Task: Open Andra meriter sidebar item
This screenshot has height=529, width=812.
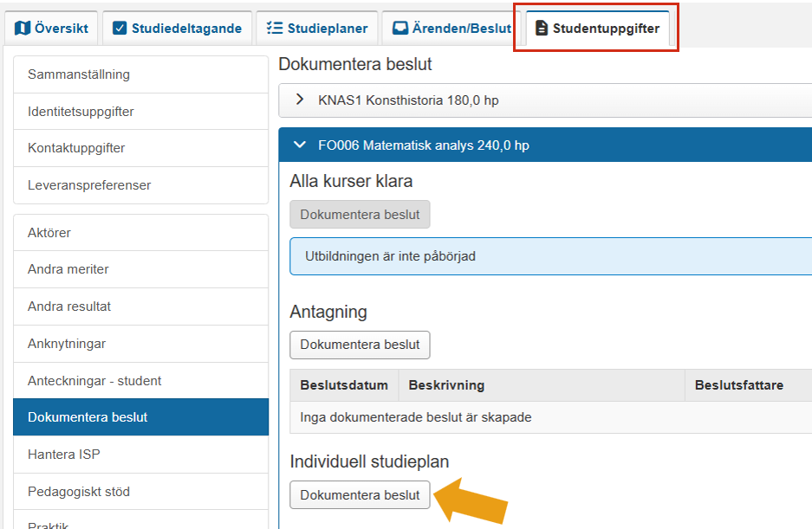Action: pos(141,269)
